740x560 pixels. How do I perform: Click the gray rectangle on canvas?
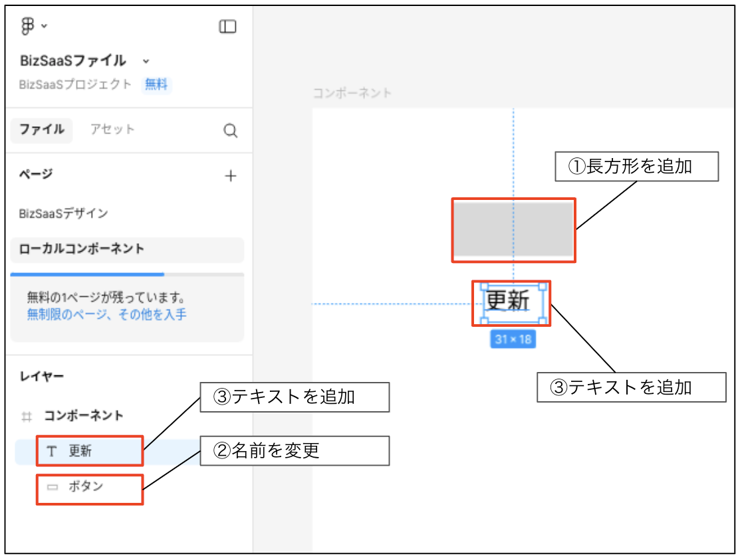pos(513,230)
